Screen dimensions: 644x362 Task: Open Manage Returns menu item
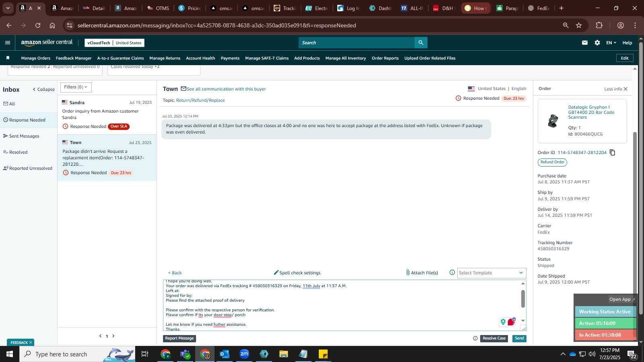pyautogui.click(x=165, y=58)
